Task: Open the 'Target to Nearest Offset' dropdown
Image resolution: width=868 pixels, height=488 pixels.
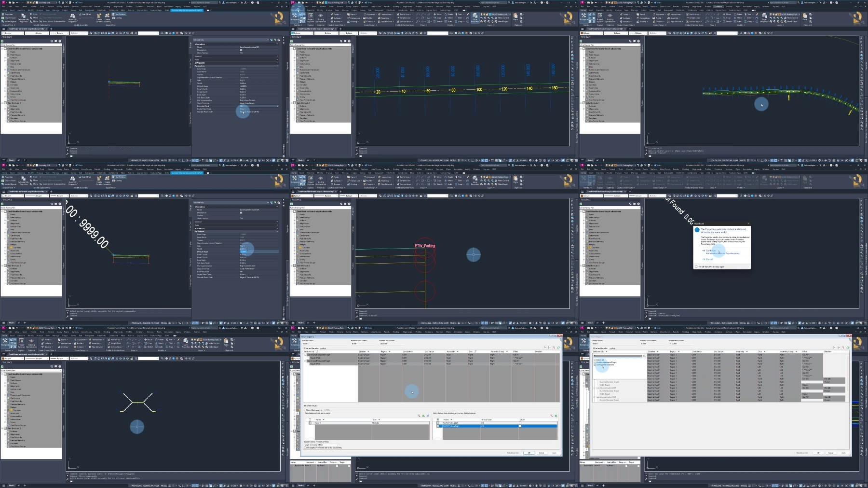Action: coord(321,445)
